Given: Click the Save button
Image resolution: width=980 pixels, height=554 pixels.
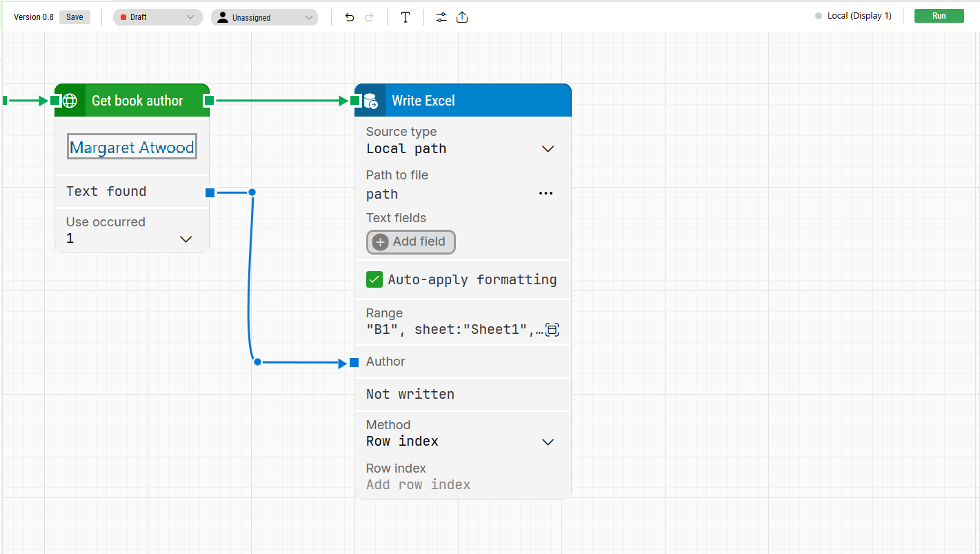Looking at the screenshot, I should (x=74, y=17).
